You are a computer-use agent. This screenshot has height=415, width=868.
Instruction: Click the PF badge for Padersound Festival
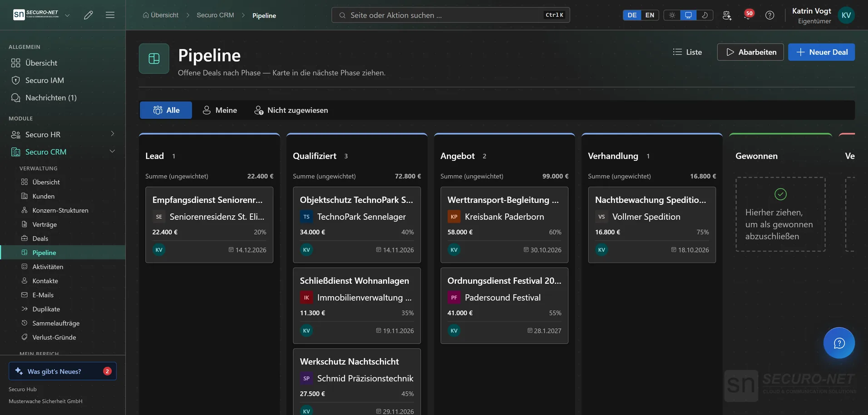[454, 297]
